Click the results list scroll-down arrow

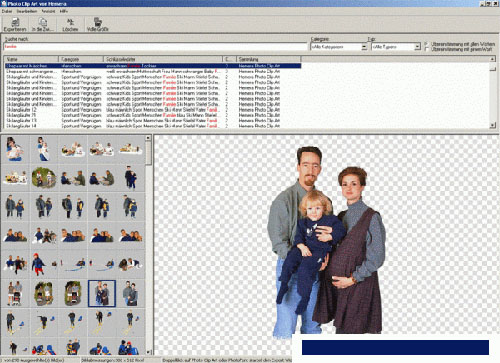pyautogui.click(x=493, y=125)
